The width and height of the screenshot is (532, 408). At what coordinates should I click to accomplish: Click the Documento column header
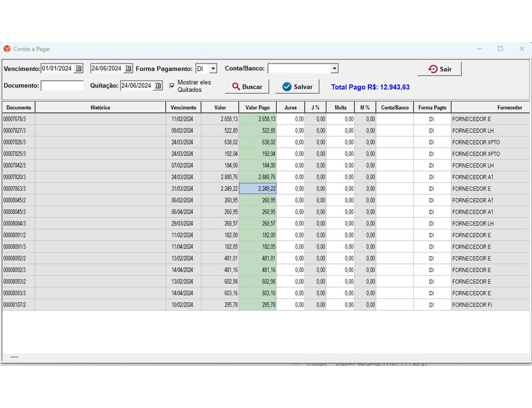coord(19,108)
